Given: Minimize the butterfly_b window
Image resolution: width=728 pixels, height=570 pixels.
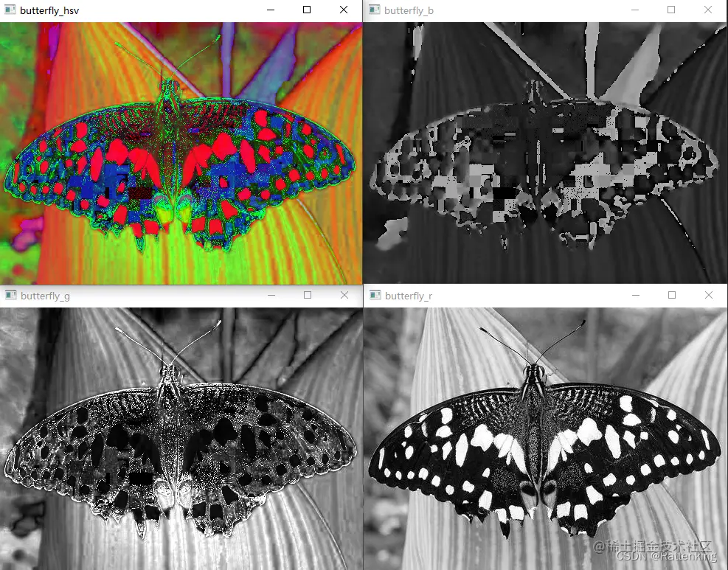Looking at the screenshot, I should [635, 10].
